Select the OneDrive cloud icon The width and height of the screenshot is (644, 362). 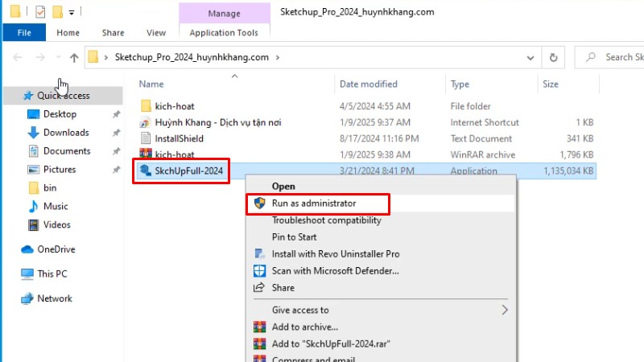27,249
